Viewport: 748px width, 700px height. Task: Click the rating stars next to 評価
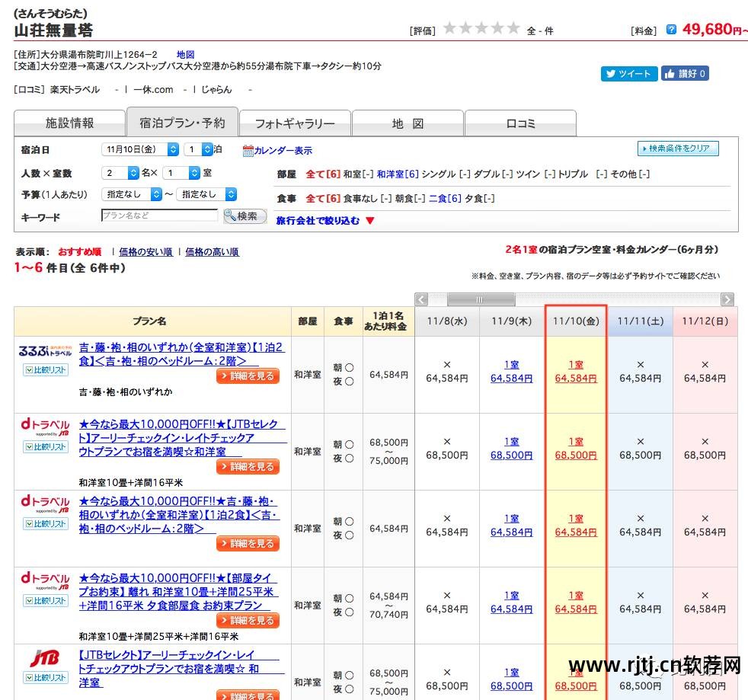(x=481, y=27)
